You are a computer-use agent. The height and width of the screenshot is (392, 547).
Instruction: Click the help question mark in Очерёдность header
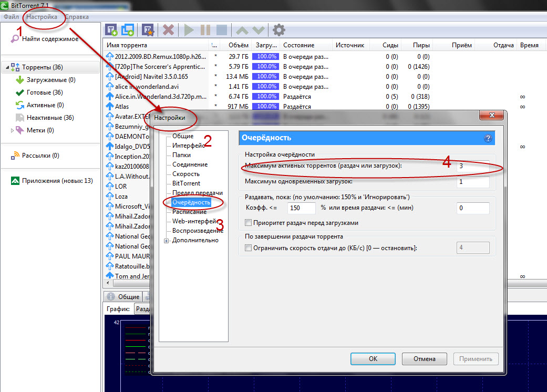488,138
